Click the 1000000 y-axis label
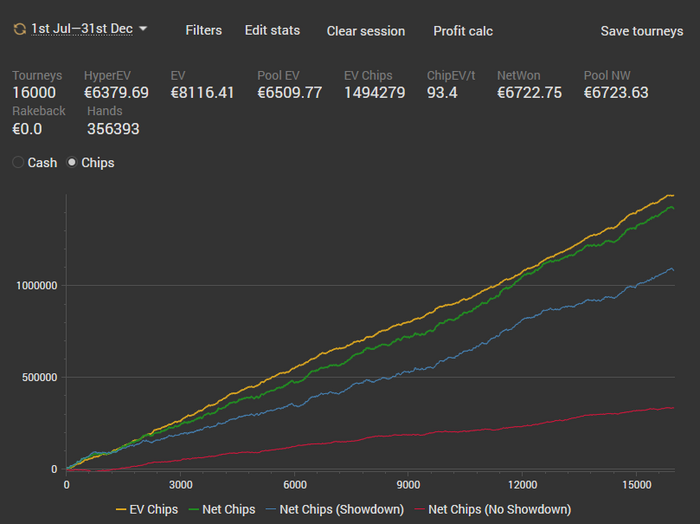This screenshot has height=524, width=700. [x=37, y=286]
